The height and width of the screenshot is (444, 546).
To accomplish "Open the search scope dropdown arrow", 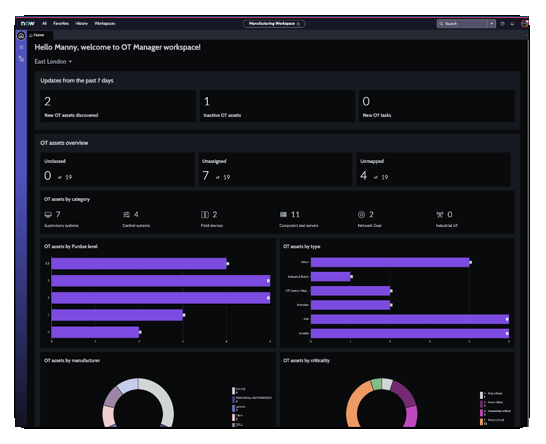I will [x=491, y=24].
